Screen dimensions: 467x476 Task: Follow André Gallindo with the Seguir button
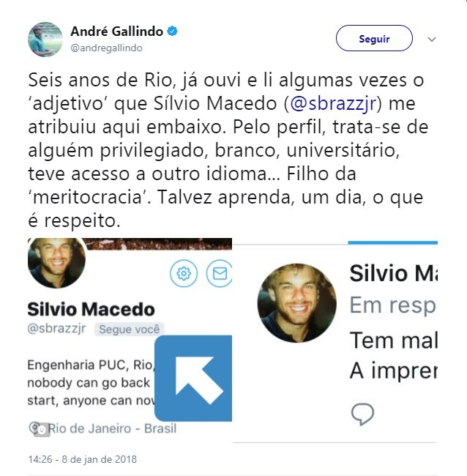[374, 38]
